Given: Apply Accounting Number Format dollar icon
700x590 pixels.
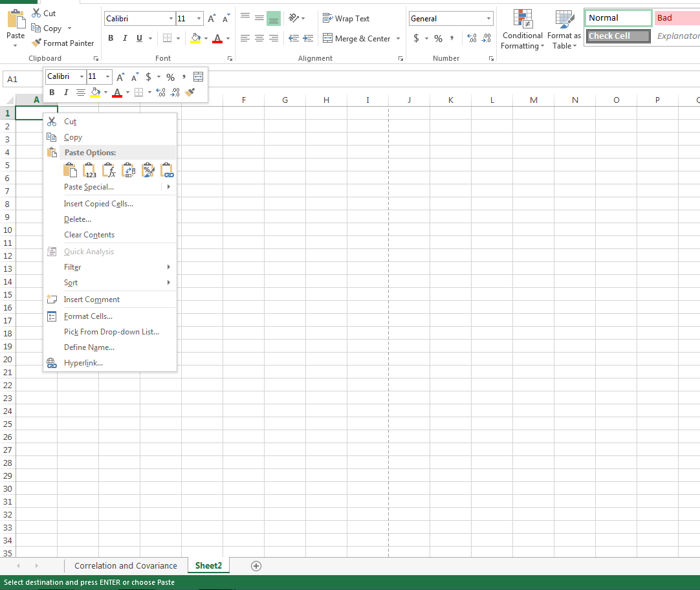Looking at the screenshot, I should tap(416, 38).
